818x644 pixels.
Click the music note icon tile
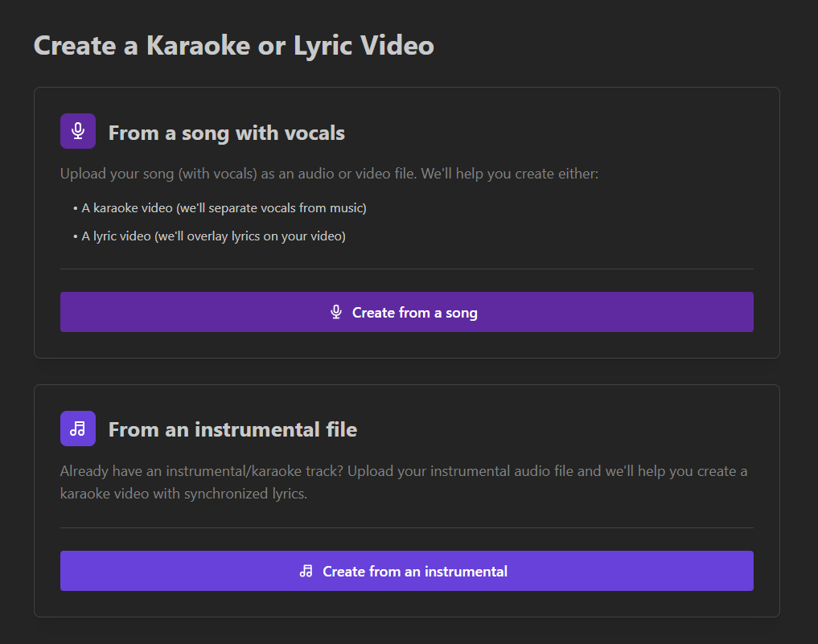point(78,429)
